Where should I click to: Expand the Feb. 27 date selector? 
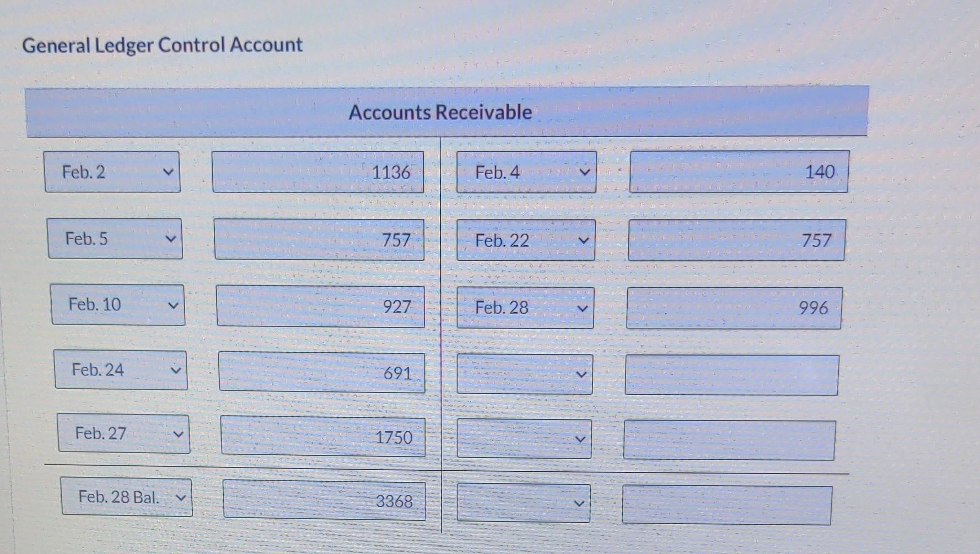coord(122,436)
